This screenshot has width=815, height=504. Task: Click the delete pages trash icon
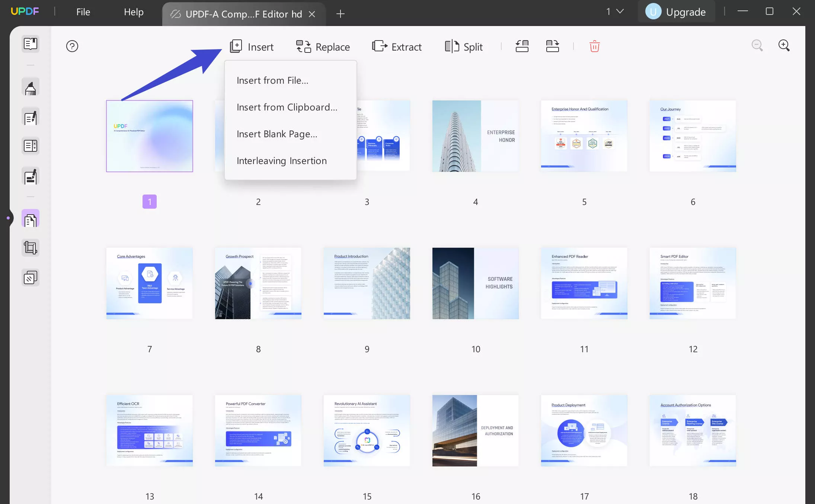click(594, 46)
